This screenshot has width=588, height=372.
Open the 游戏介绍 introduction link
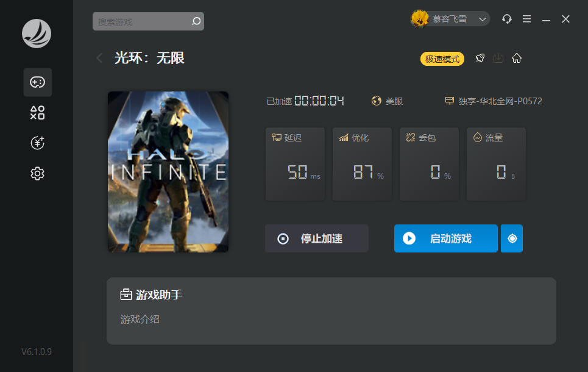tap(140, 319)
